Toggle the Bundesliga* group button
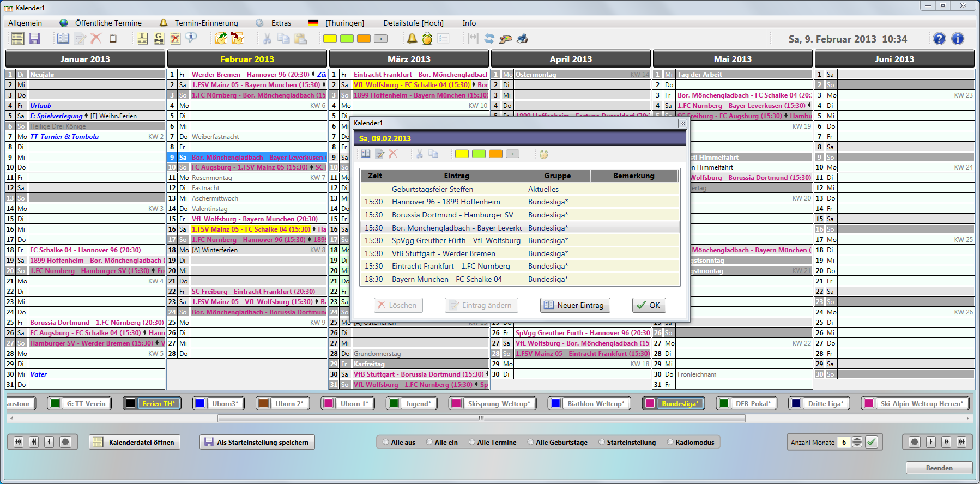 point(674,403)
